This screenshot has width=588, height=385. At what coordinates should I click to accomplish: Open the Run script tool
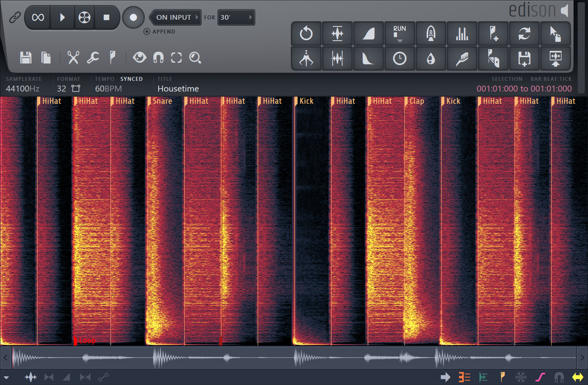point(400,33)
